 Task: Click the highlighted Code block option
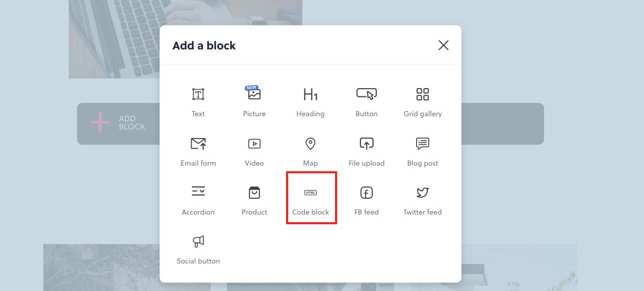pyautogui.click(x=311, y=198)
